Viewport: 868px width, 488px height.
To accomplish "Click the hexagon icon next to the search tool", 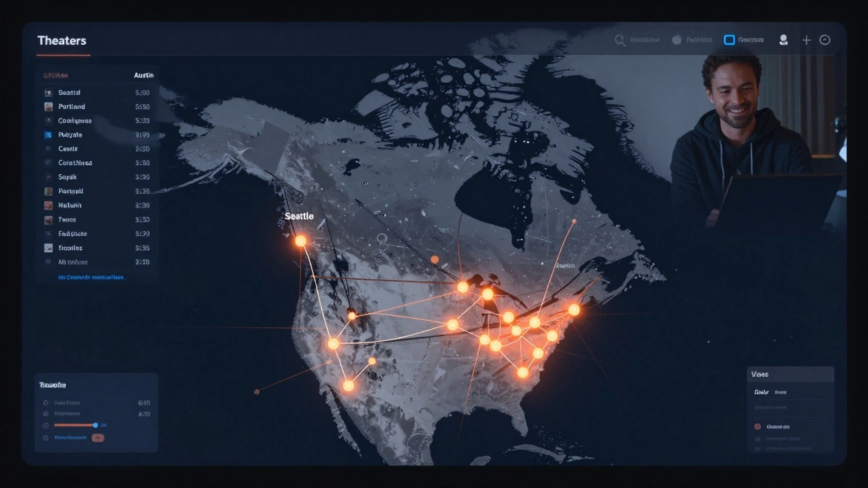I will (677, 40).
